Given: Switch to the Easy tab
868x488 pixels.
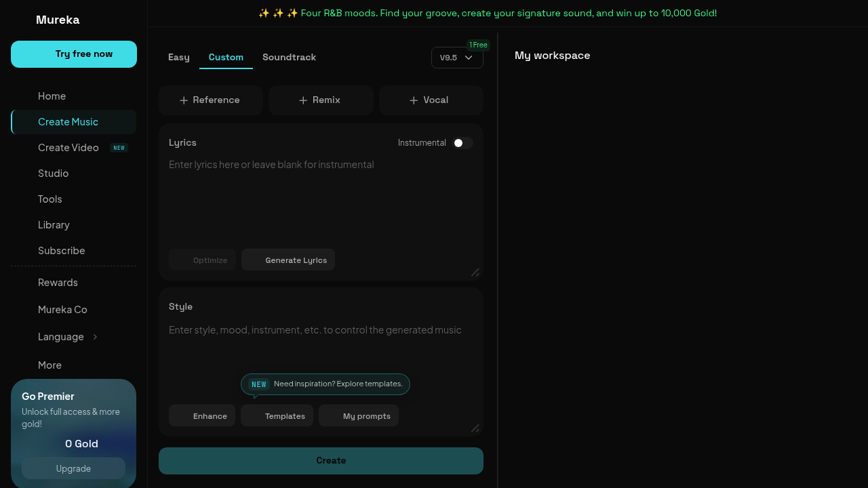Looking at the screenshot, I should pyautogui.click(x=179, y=58).
